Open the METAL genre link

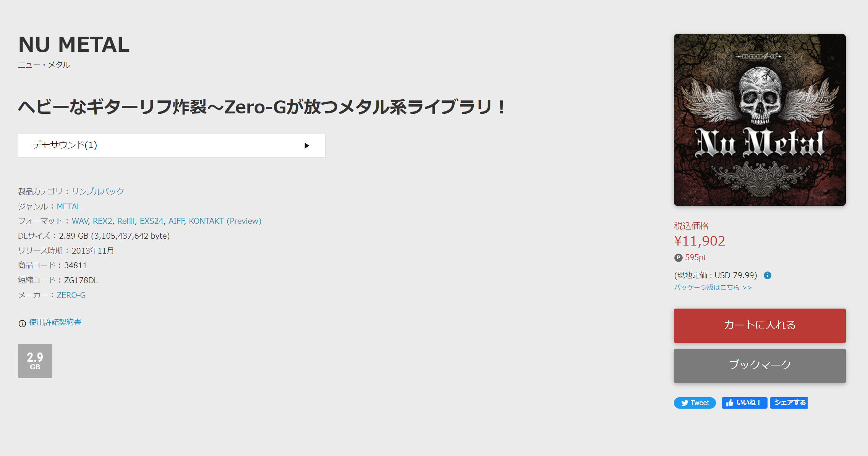click(x=69, y=207)
